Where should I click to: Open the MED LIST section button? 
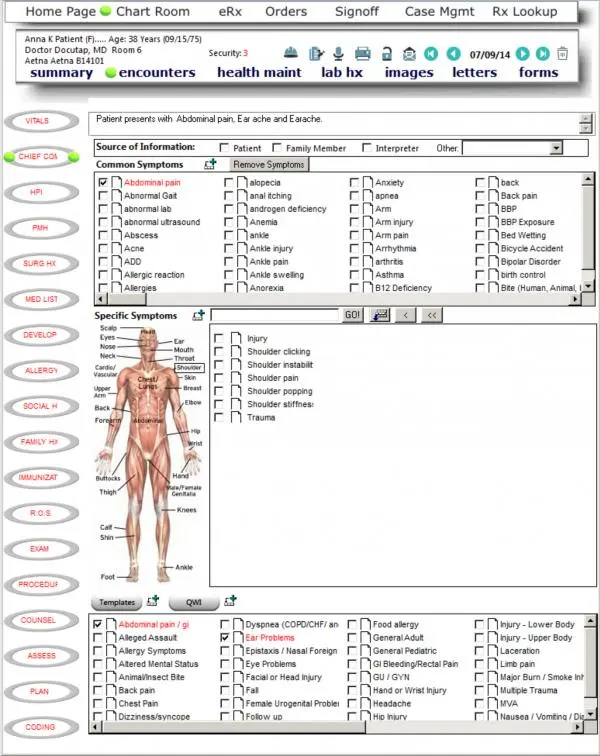41,299
